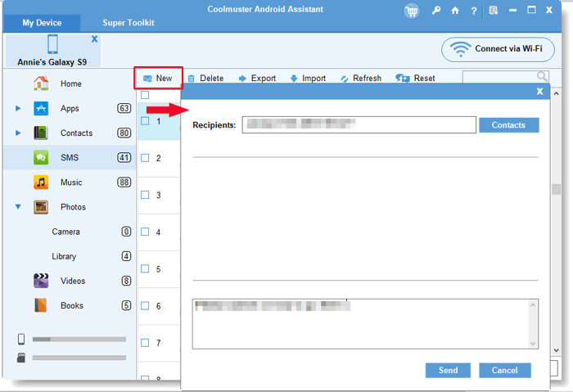
Task: Close the Annie's Galaxy S9 device tab
Action: [x=94, y=38]
